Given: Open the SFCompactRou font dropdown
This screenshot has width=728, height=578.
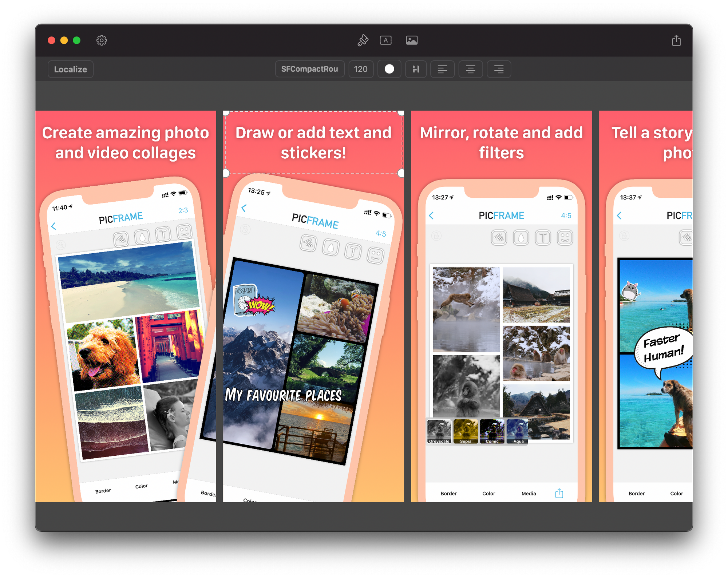Looking at the screenshot, I should tap(310, 69).
